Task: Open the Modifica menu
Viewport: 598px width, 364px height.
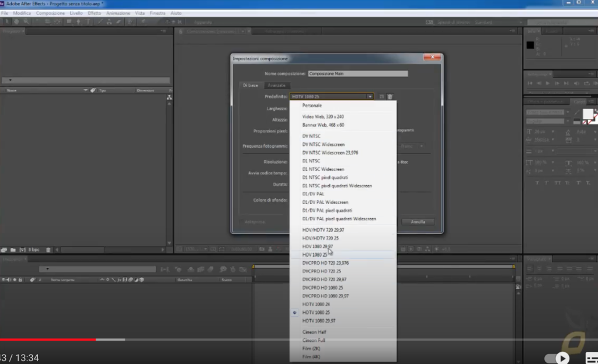Action: [x=22, y=13]
